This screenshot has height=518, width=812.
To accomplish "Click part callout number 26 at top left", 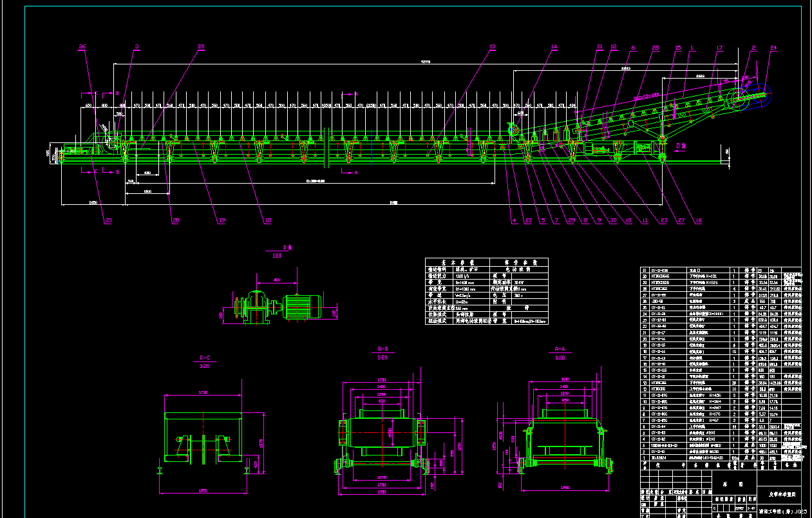I will pyautogui.click(x=82, y=47).
